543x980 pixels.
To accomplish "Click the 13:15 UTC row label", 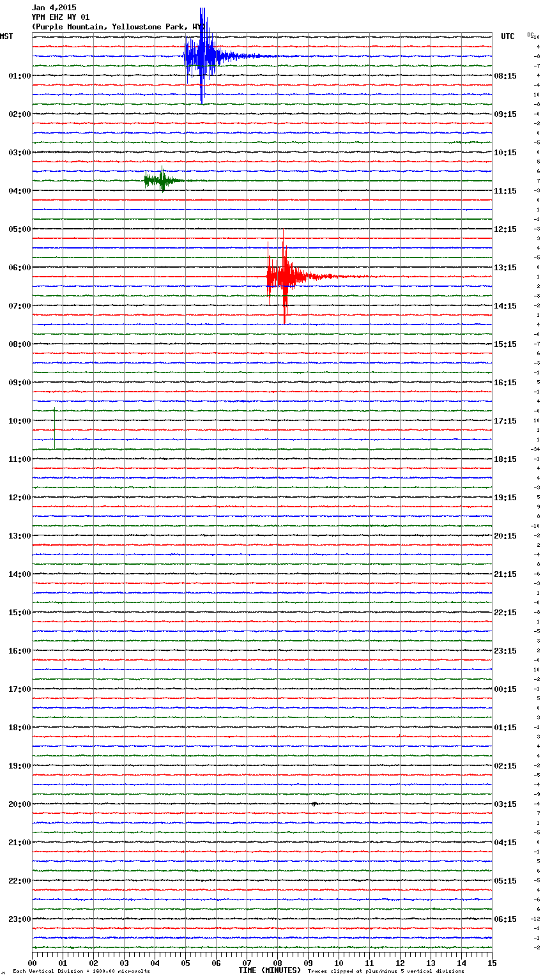I will 505,267.
